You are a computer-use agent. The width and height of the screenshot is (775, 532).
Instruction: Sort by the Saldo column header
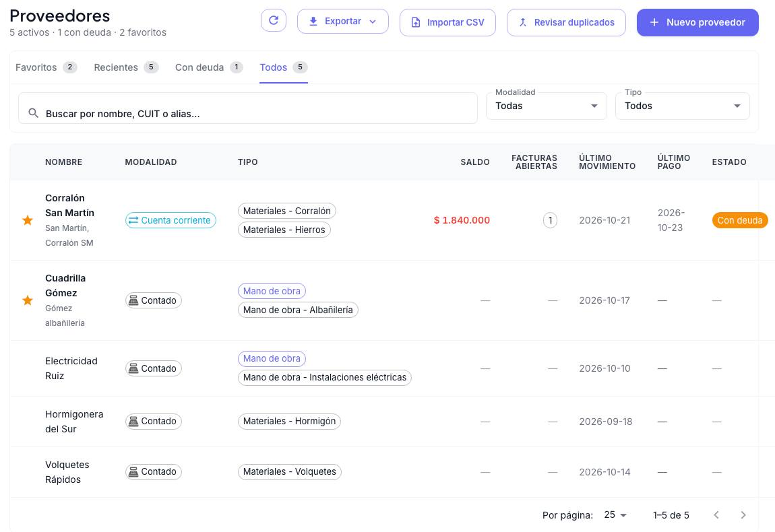(x=475, y=162)
